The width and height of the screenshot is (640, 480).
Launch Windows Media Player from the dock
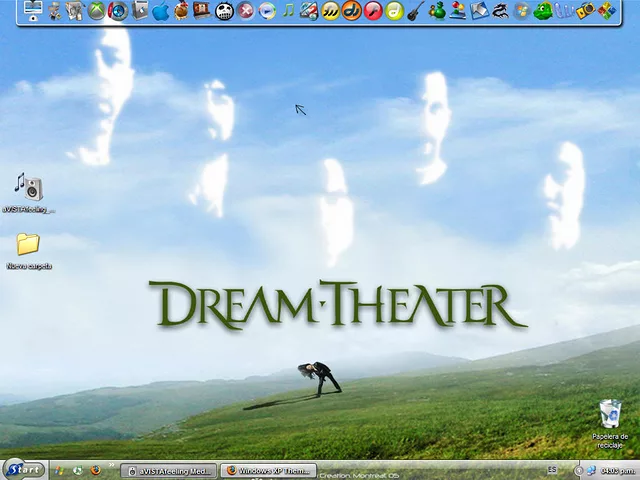click(x=267, y=11)
